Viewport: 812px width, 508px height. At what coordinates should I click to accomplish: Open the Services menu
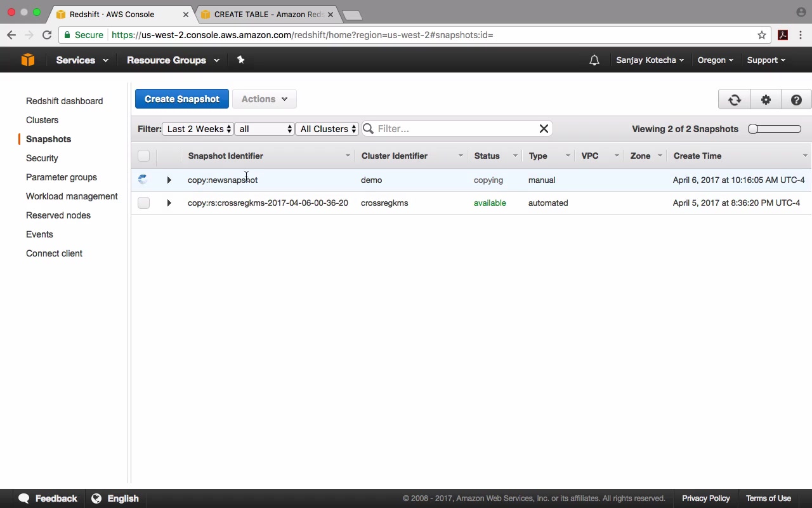pyautogui.click(x=82, y=60)
